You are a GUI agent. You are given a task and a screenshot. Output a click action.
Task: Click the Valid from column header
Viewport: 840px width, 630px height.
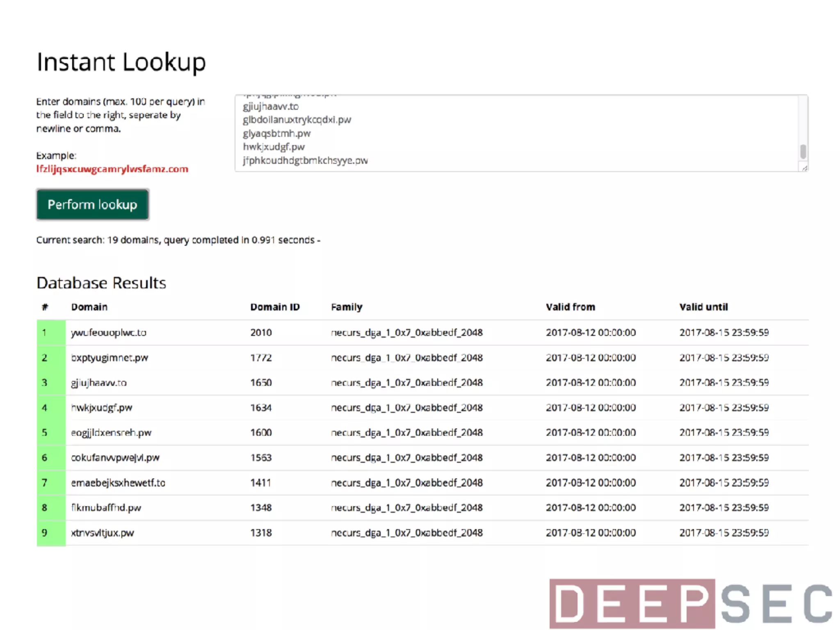click(x=570, y=307)
